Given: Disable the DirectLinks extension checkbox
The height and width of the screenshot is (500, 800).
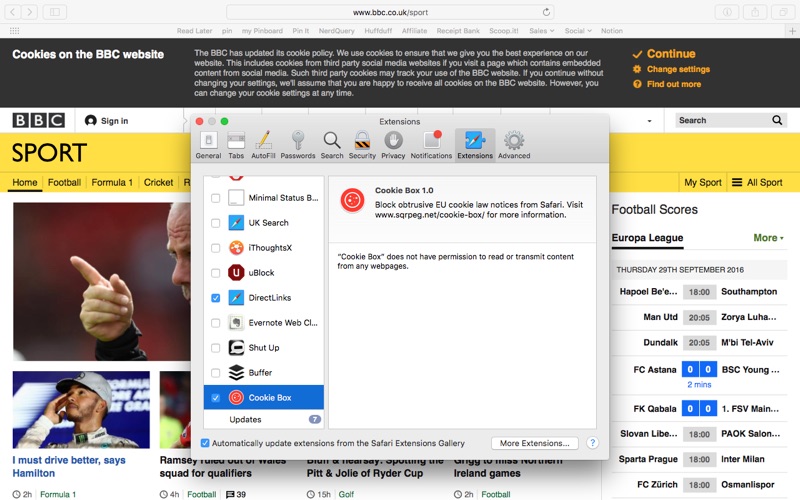Looking at the screenshot, I should (215, 297).
